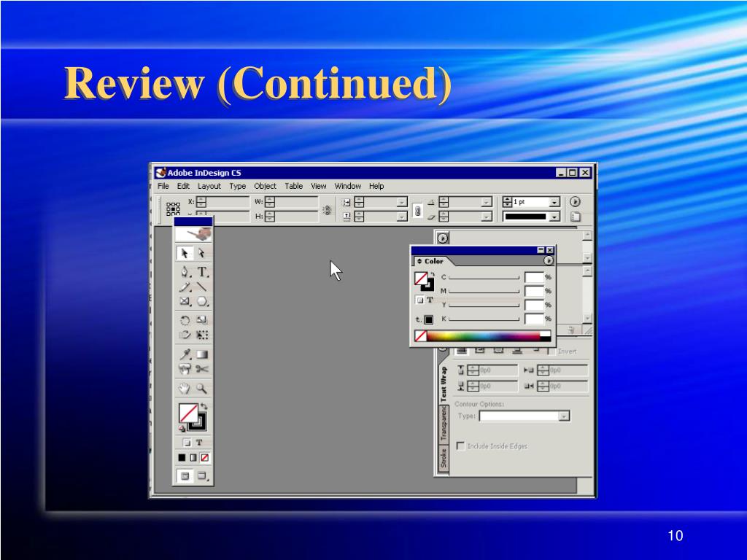Enable the first No Text Wrap button

(x=461, y=351)
